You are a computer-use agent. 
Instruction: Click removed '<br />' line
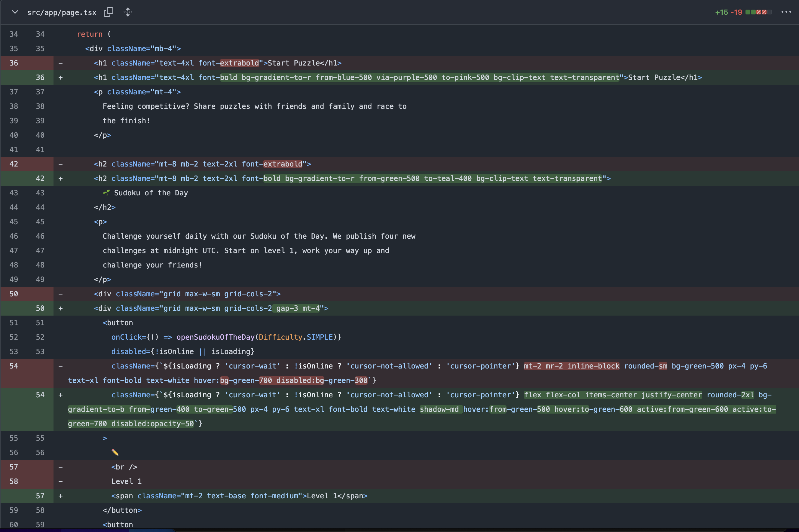click(124, 467)
